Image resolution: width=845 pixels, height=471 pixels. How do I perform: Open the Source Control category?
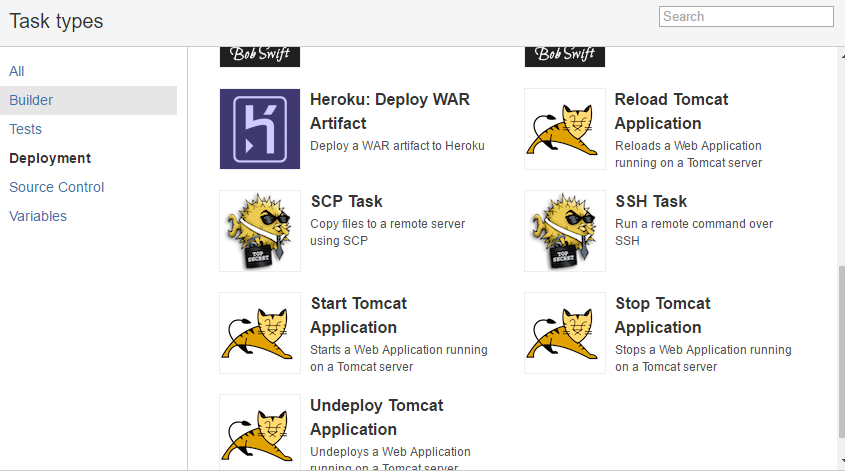(57, 187)
